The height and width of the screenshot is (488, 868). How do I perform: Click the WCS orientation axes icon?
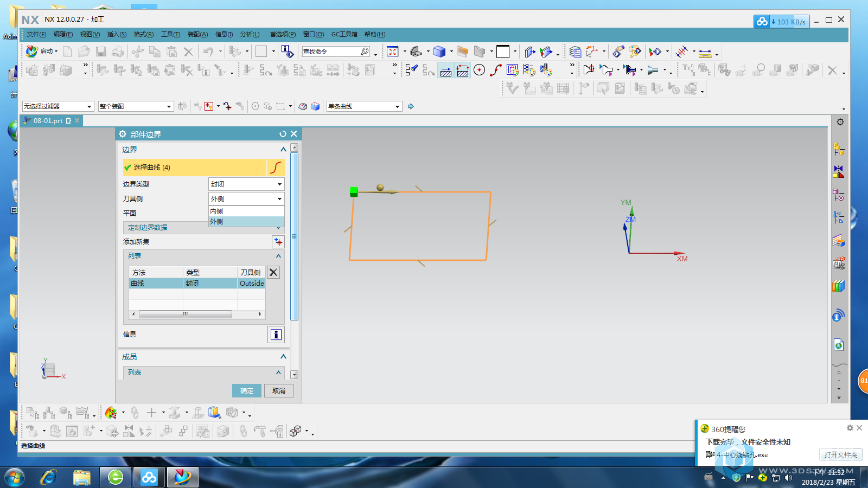tap(591, 52)
